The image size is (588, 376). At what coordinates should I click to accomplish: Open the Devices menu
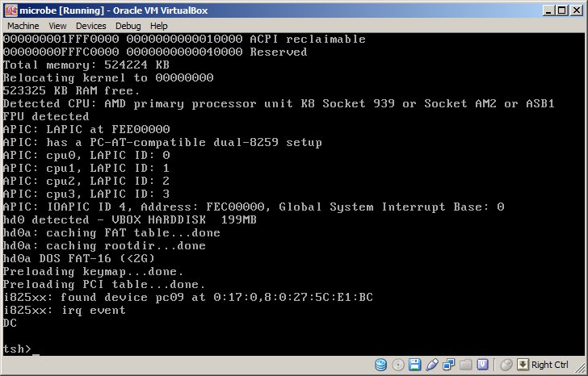(90, 26)
